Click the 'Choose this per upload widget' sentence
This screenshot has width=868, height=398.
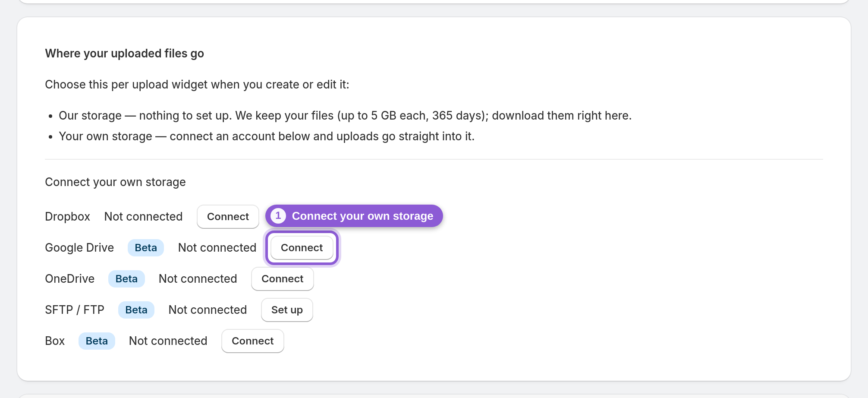(x=197, y=85)
